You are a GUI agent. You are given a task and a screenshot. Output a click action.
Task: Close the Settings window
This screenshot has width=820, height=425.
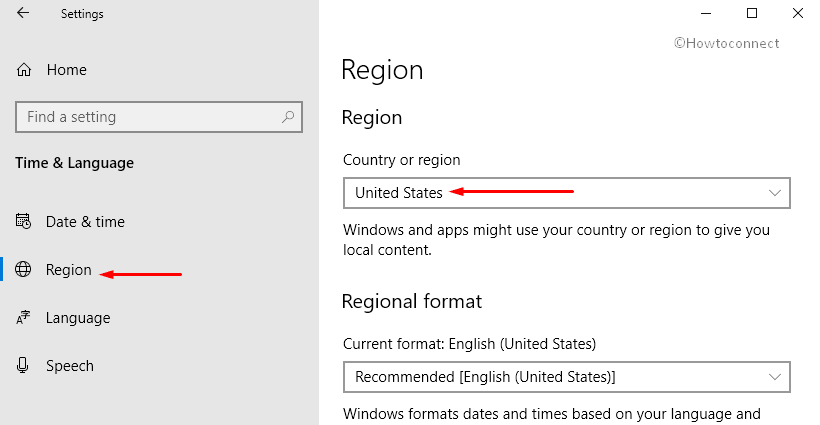coord(798,13)
